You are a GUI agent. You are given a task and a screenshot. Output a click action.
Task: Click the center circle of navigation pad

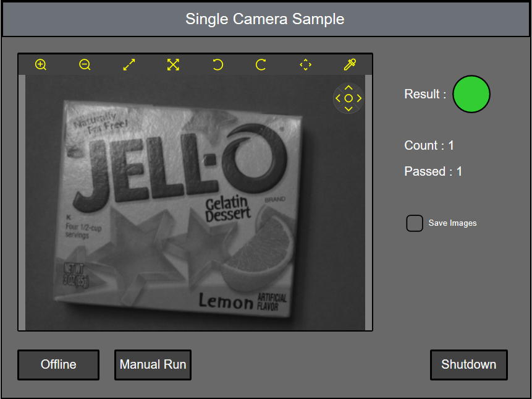click(x=348, y=98)
